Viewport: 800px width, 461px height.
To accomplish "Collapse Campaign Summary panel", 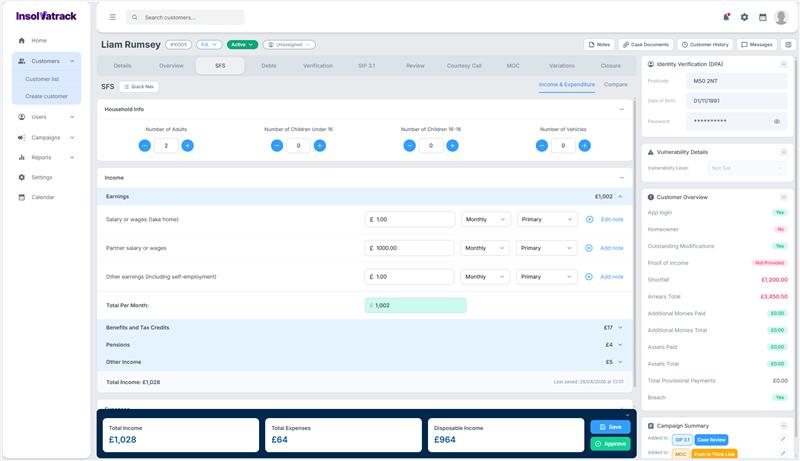I will [x=784, y=425].
